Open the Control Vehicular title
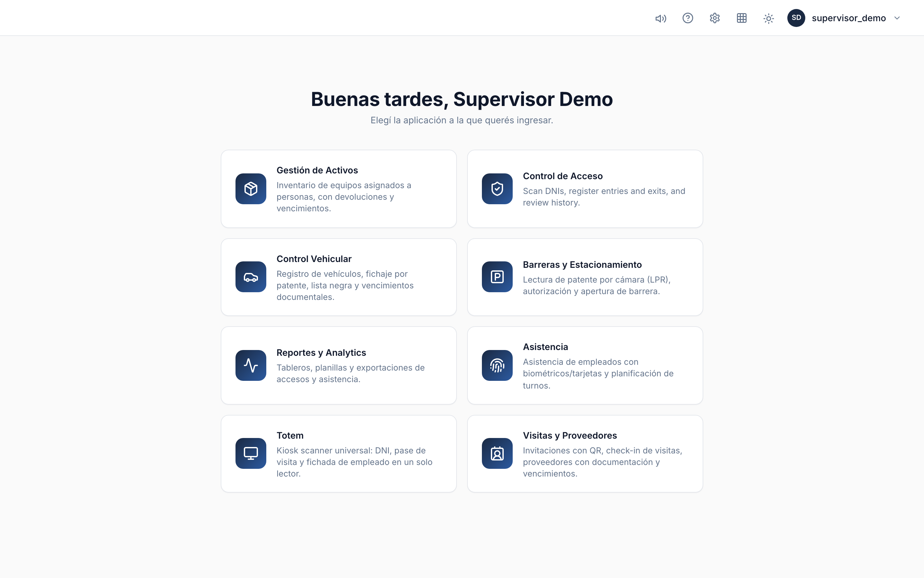 click(314, 259)
